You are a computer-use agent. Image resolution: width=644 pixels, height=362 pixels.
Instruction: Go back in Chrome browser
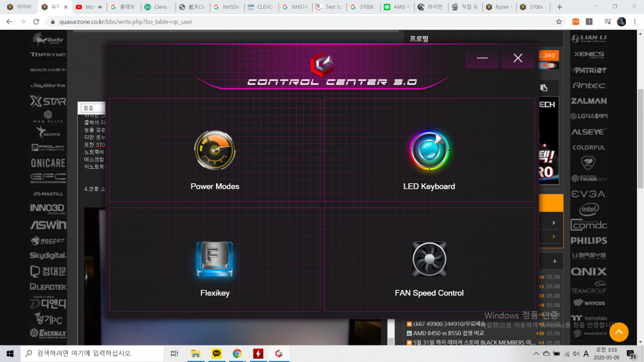tap(9, 22)
